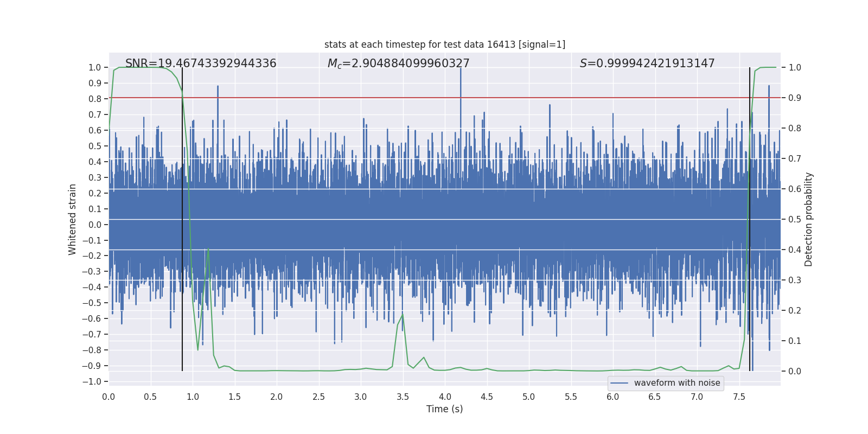Click the 0.5 tick on the probability axis
This screenshot has height=434, width=868.
click(x=795, y=219)
